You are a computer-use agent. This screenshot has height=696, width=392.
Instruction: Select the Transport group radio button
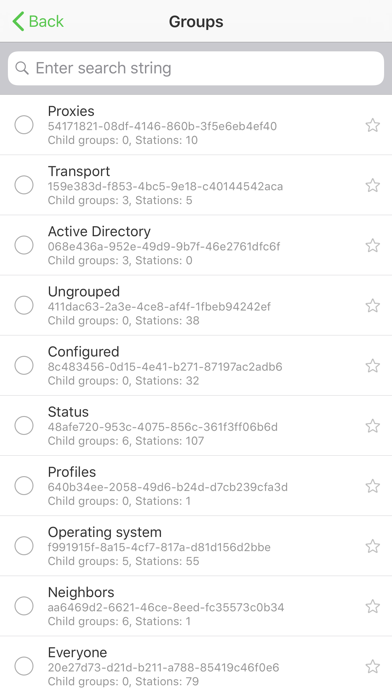(x=24, y=185)
